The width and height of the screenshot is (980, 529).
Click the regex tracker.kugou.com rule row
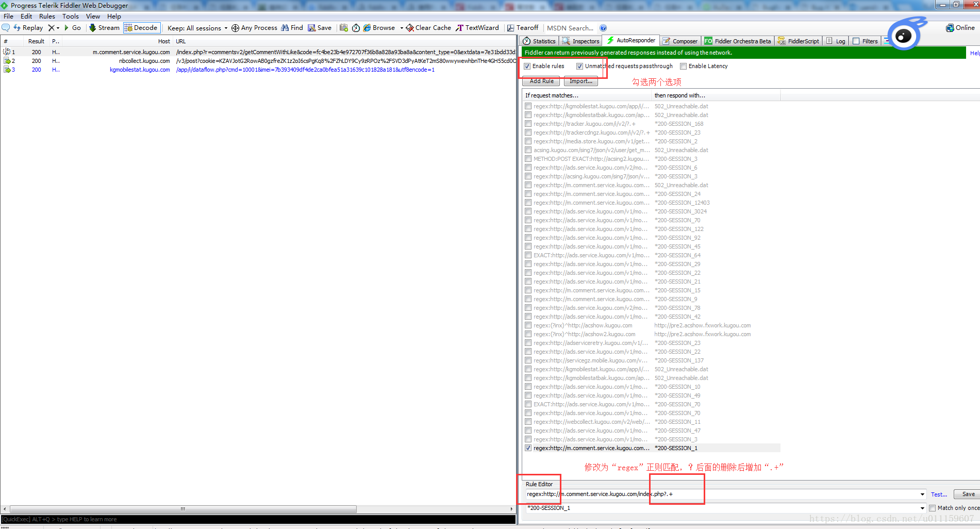pos(652,124)
